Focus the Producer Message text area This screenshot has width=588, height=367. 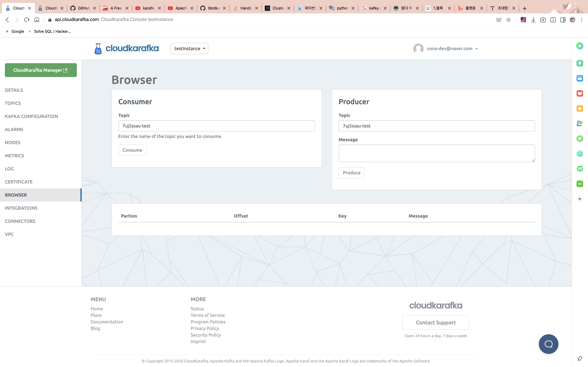(436, 153)
